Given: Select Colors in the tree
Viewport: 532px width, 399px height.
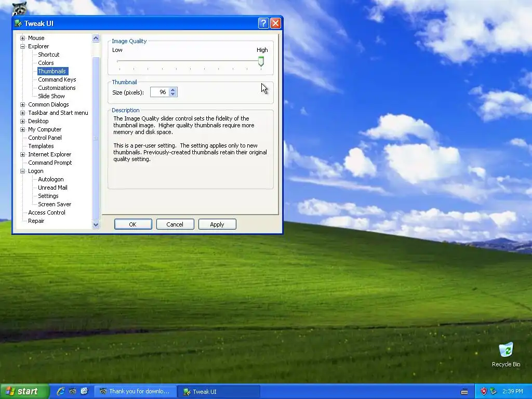Looking at the screenshot, I should [x=46, y=63].
